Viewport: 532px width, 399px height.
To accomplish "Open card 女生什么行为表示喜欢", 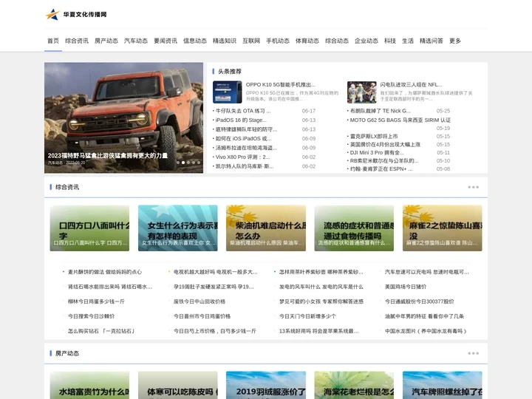I will coord(178,228).
